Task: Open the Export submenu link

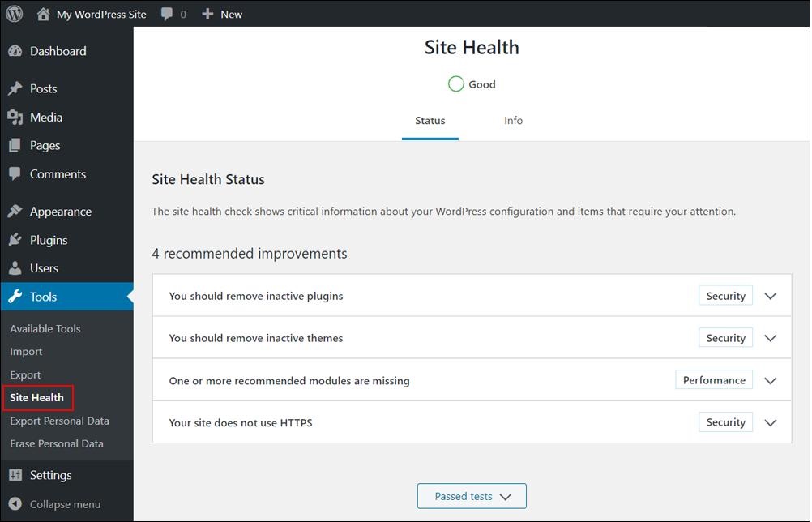Action: [x=25, y=375]
